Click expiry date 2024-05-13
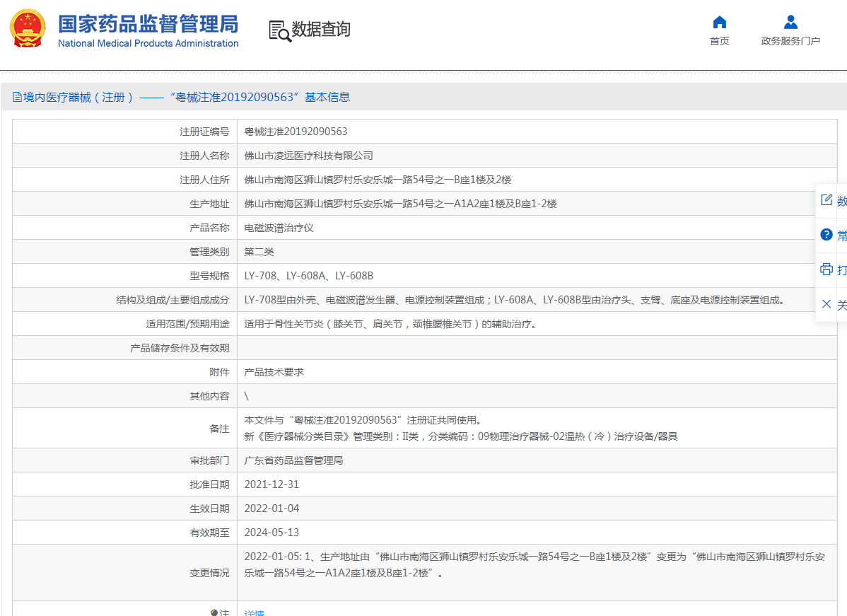 pos(271,533)
